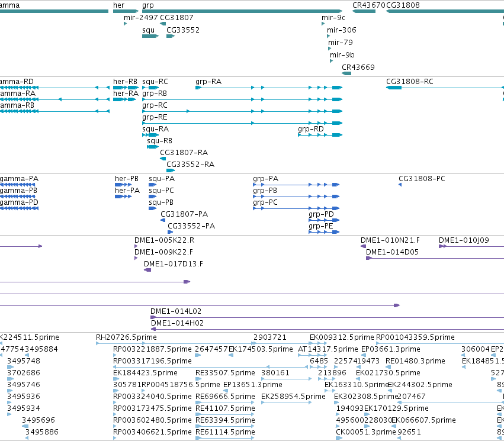Select the DME1-014H02 clone label

178,323
